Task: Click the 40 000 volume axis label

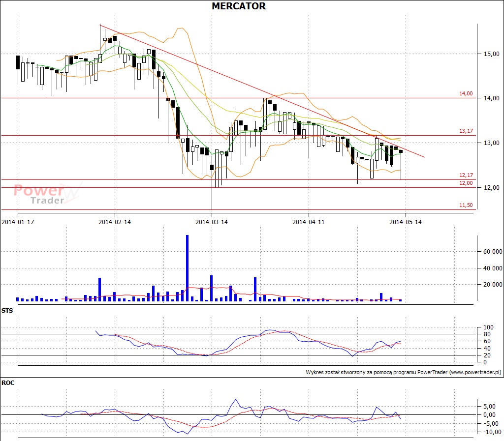Action: (x=493, y=268)
